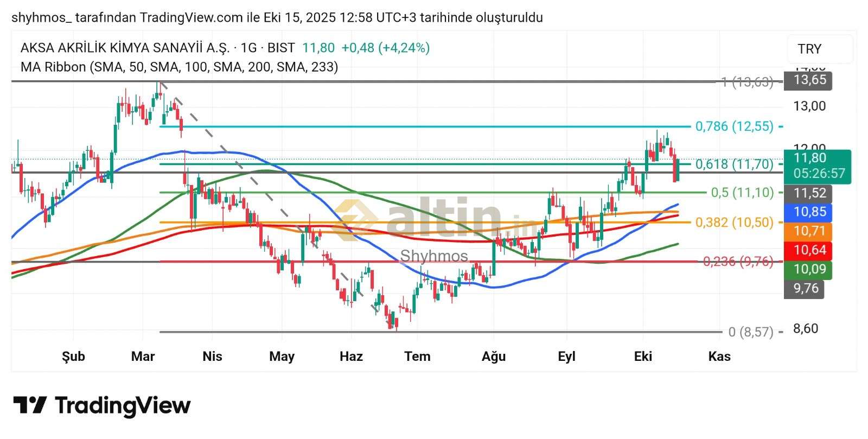The image size is (868, 439).
Task: Click the red 10,64 SMA price tag
Action: click(809, 250)
